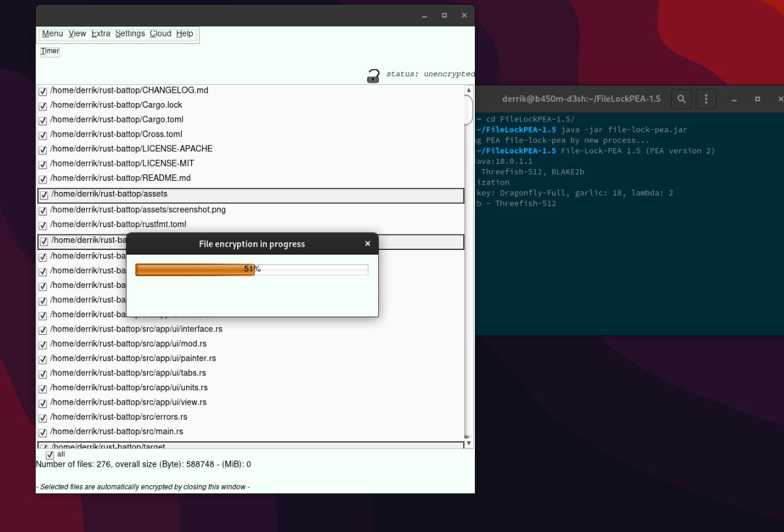
Task: Open the terminal three-dot menu
Action: click(x=706, y=99)
